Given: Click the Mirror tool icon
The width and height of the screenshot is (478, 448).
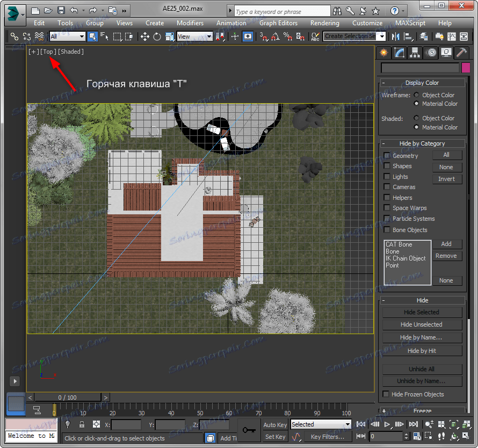Looking at the screenshot, I should point(396,37).
